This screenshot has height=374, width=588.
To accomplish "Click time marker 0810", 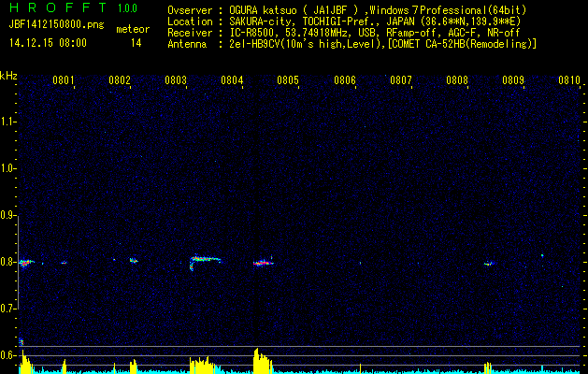I will (569, 80).
